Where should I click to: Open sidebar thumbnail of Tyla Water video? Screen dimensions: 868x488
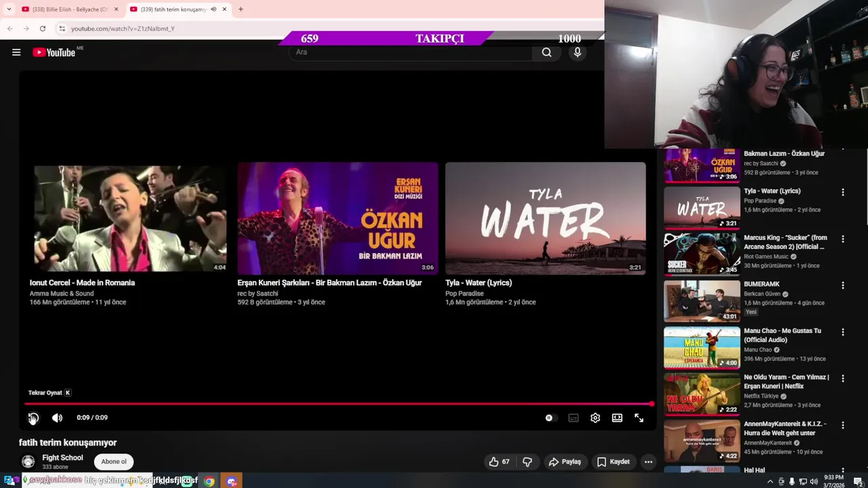tap(702, 207)
